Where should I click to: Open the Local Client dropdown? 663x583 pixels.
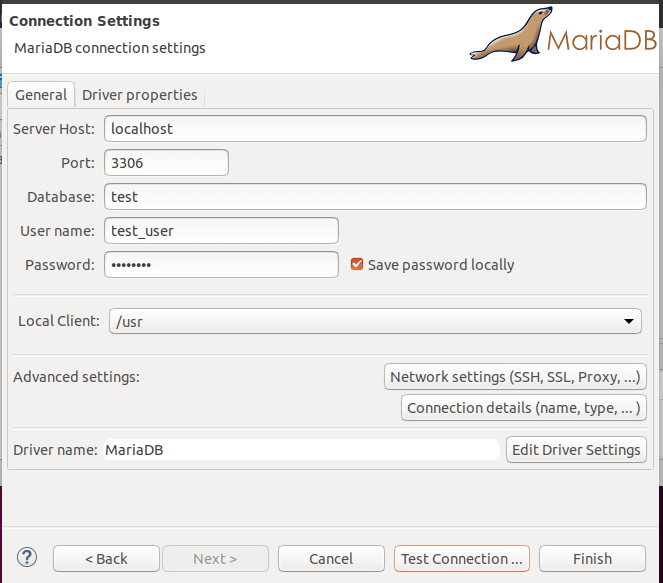coord(375,321)
